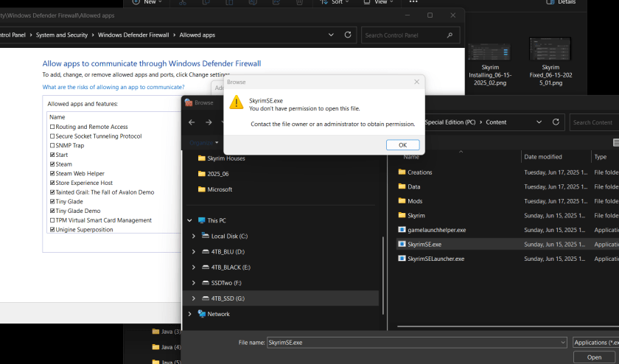Image resolution: width=619 pixels, height=364 pixels.
Task: Click the yellow warning triangle icon
Action: click(x=236, y=104)
